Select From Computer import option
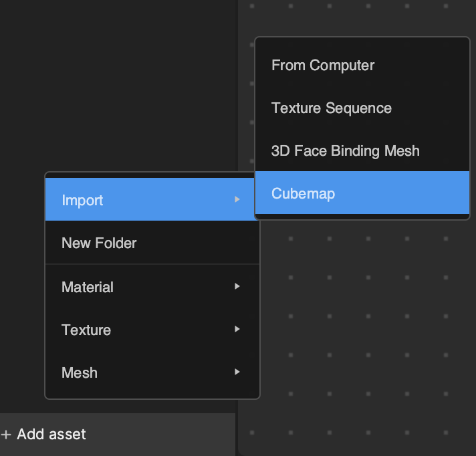The height and width of the screenshot is (456, 476). click(362, 66)
